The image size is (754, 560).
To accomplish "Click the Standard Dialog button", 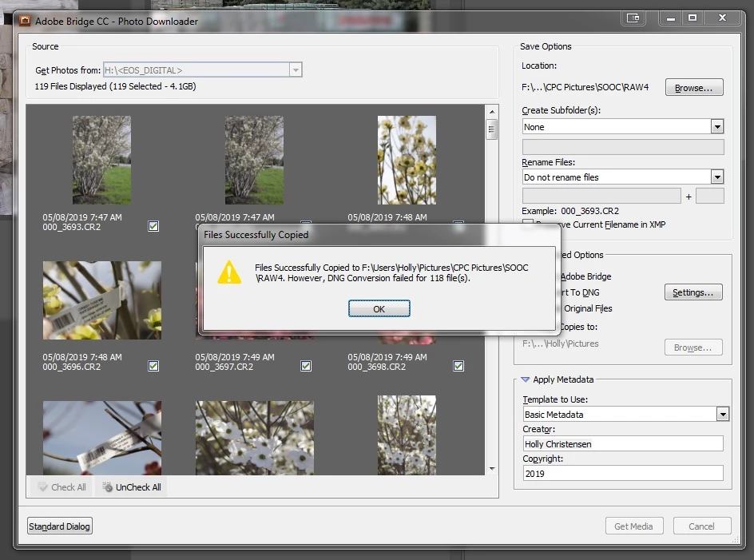I will (x=60, y=526).
